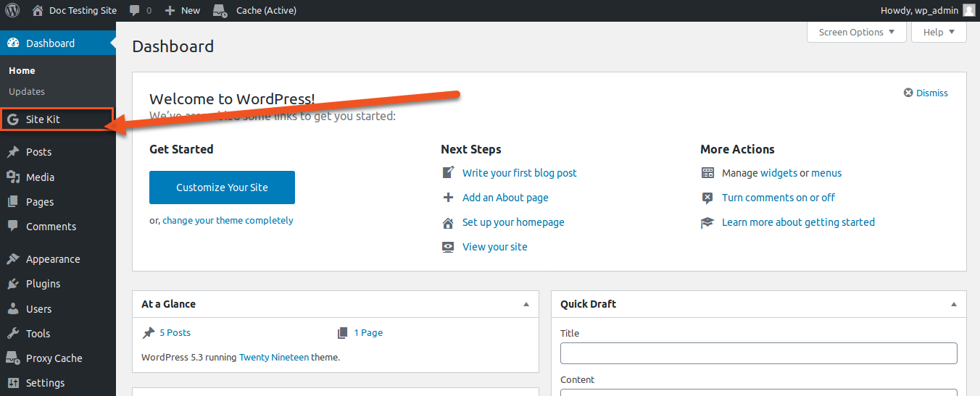Click the wp_admin avatar icon

pyautogui.click(x=969, y=10)
